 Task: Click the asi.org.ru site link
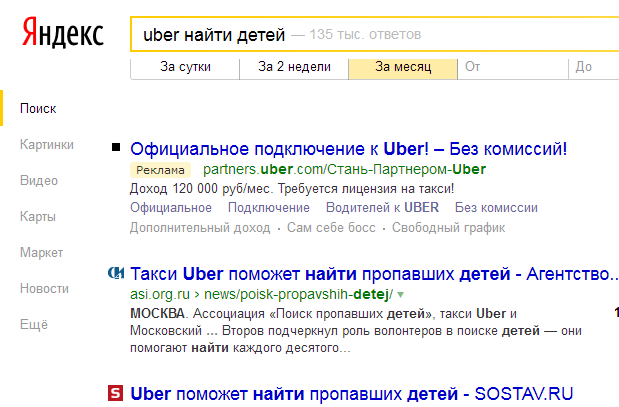[x=160, y=294]
